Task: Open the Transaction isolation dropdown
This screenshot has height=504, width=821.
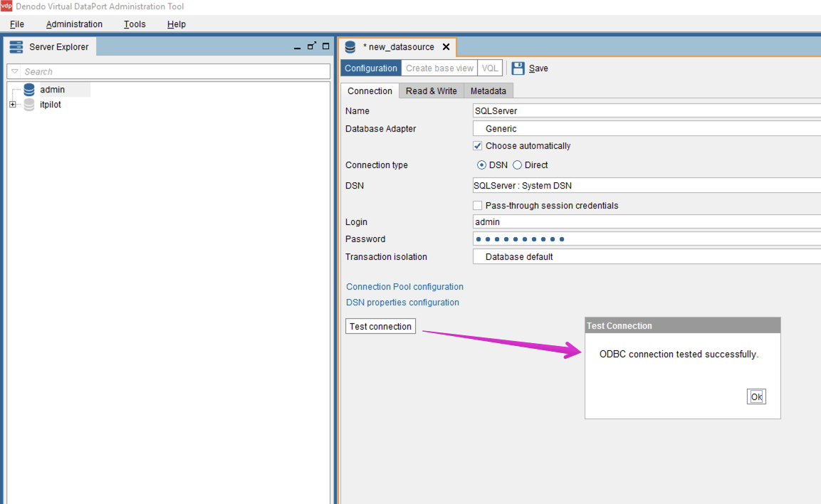Action: click(647, 256)
